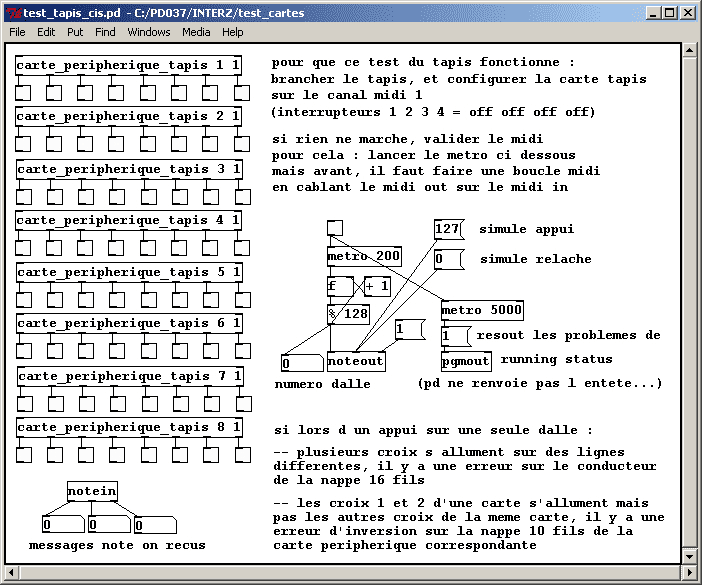This screenshot has width=702, height=585.
Task: Select the numero dalle number box
Action: tap(301, 363)
